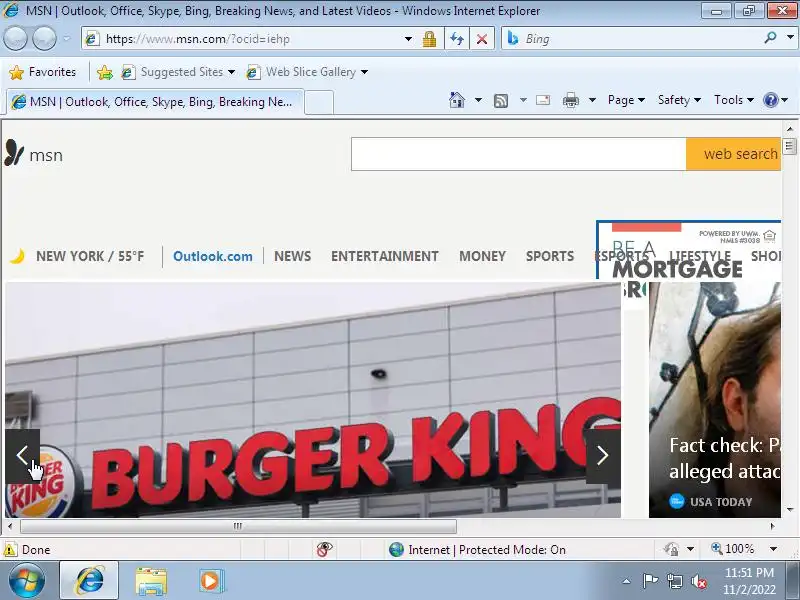Open the MONEY navigation link
Screen dimensions: 800x600
[x=482, y=256]
